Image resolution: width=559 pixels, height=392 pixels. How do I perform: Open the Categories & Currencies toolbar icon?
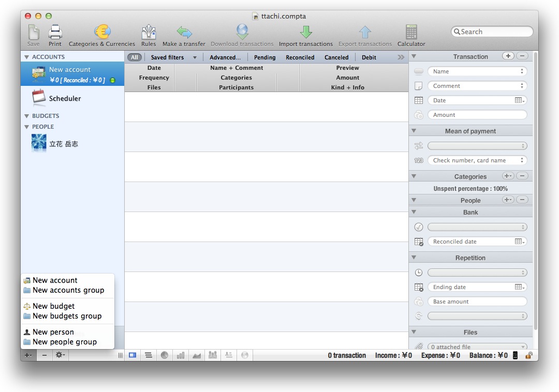(x=102, y=33)
